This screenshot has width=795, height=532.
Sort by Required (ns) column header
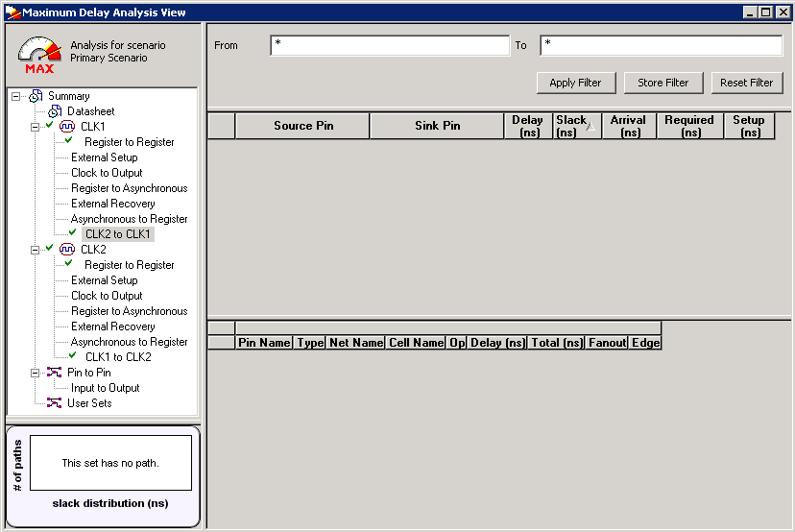690,126
